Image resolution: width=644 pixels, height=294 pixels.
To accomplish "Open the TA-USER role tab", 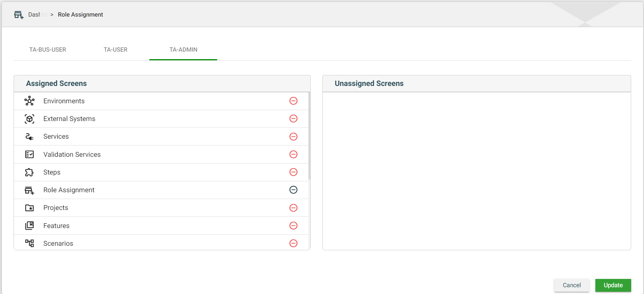I will 115,50.
